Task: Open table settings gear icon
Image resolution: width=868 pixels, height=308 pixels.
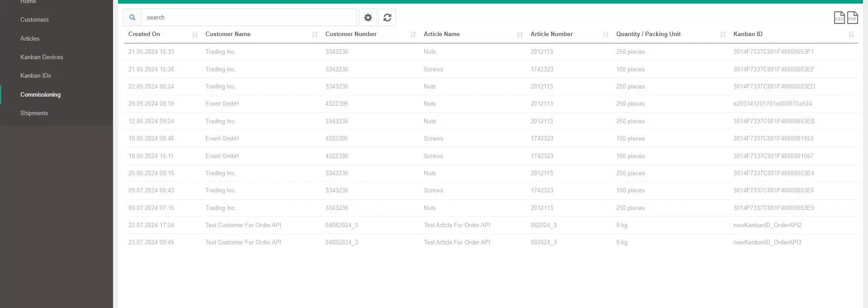Action: tap(368, 17)
